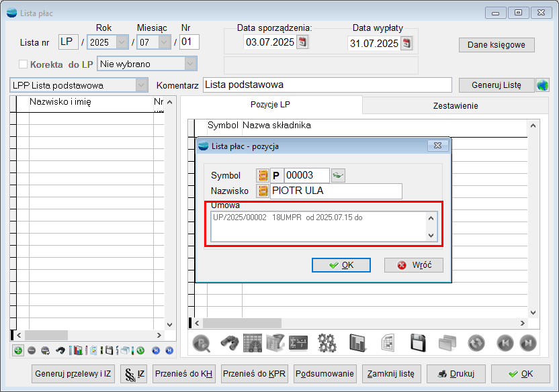Click the large binoculars icon in positions toolbar
The width and height of the screenshot is (559, 392).
point(230,343)
